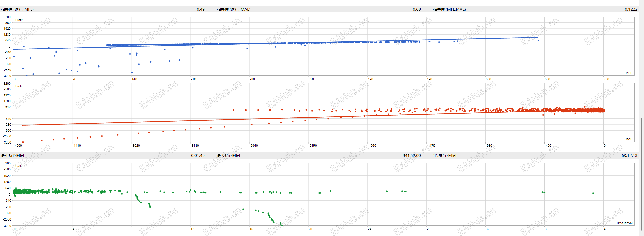Click the Profit label in the MFE chart
Image resolution: width=644 pixels, height=236 pixels.
click(19, 20)
